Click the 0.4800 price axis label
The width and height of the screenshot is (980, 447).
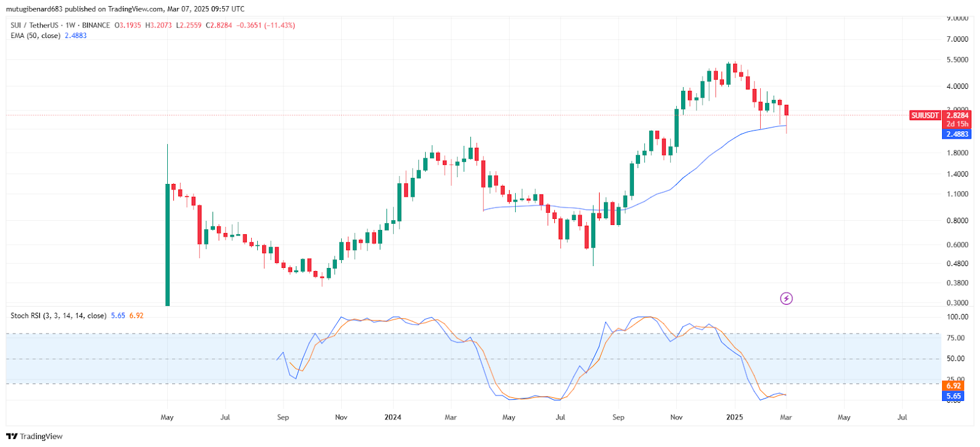[x=957, y=264]
